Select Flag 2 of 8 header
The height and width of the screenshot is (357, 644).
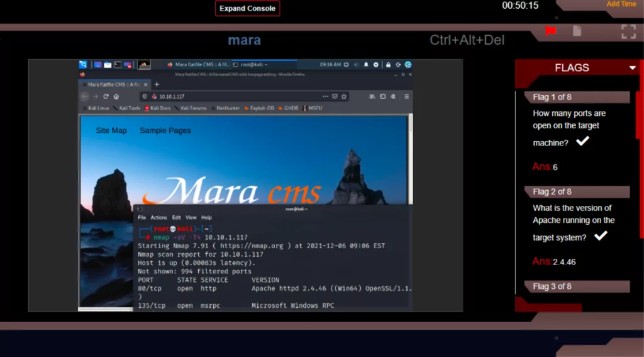pyautogui.click(x=577, y=191)
